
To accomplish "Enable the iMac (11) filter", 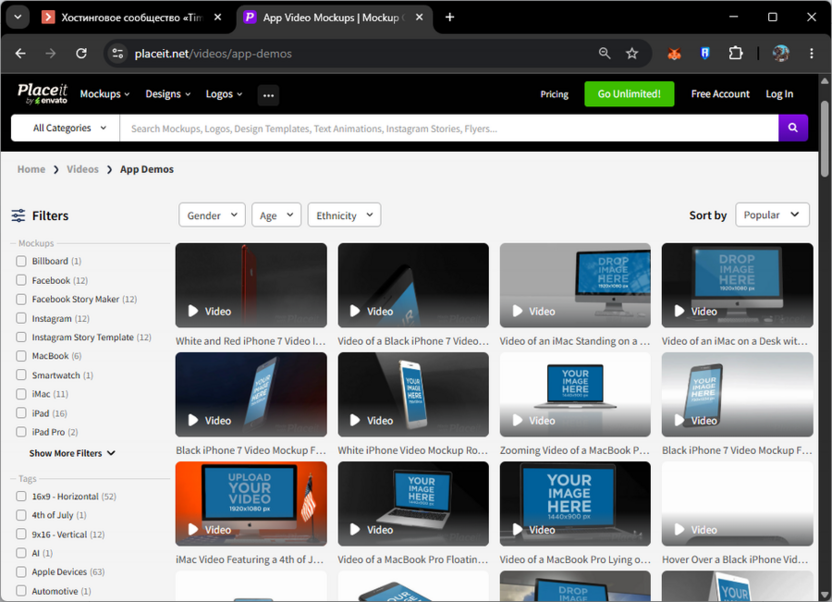I will click(21, 394).
